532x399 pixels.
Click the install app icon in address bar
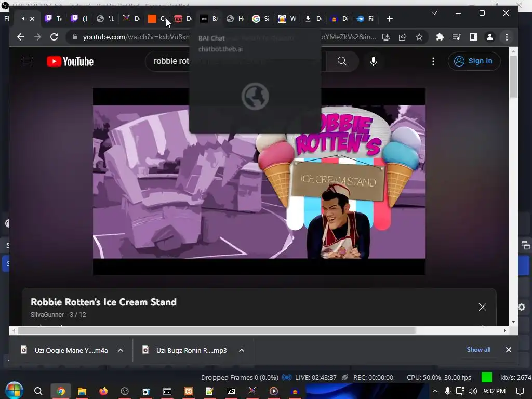pos(386,37)
